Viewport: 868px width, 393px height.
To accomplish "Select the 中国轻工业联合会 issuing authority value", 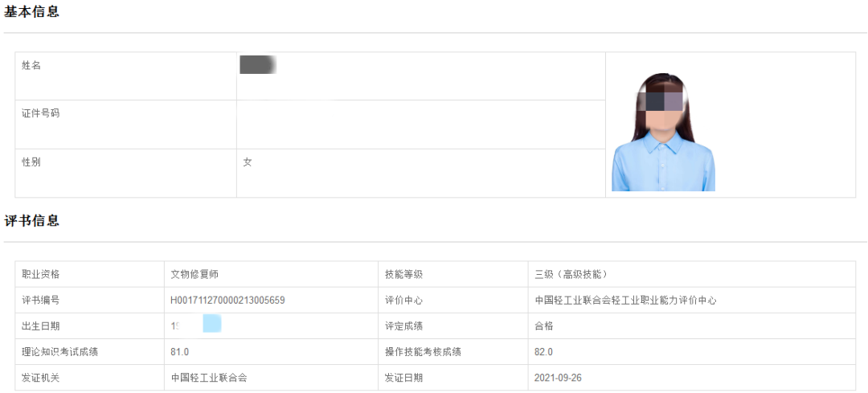I will pos(209,378).
